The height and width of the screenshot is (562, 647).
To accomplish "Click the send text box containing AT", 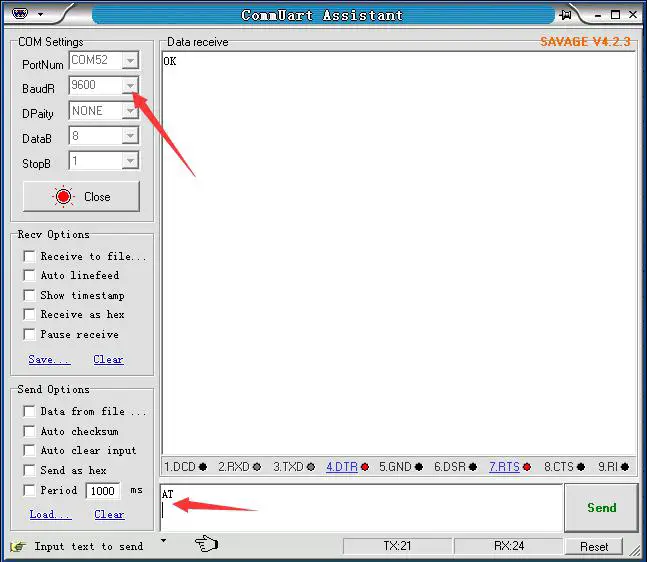I will click(362, 508).
